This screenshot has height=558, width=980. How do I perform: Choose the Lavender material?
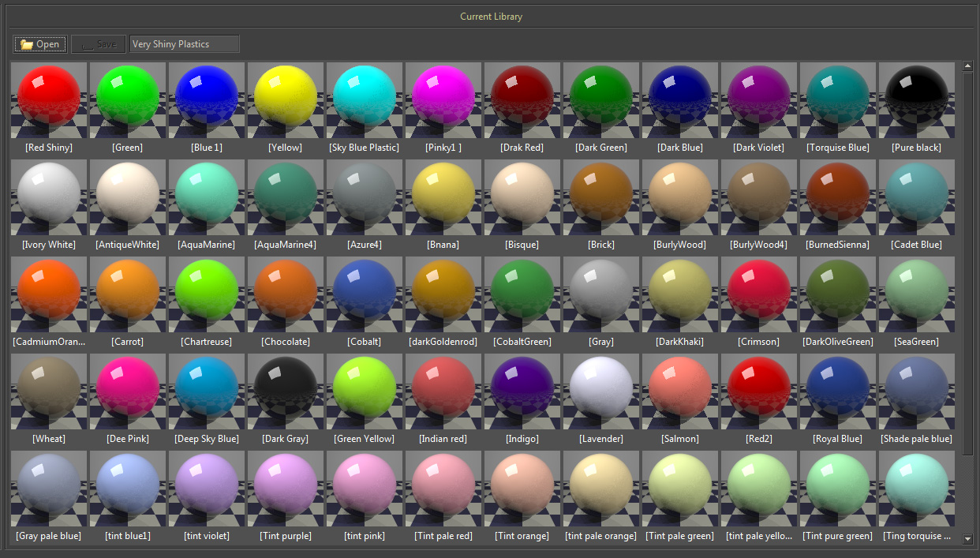tap(601, 391)
